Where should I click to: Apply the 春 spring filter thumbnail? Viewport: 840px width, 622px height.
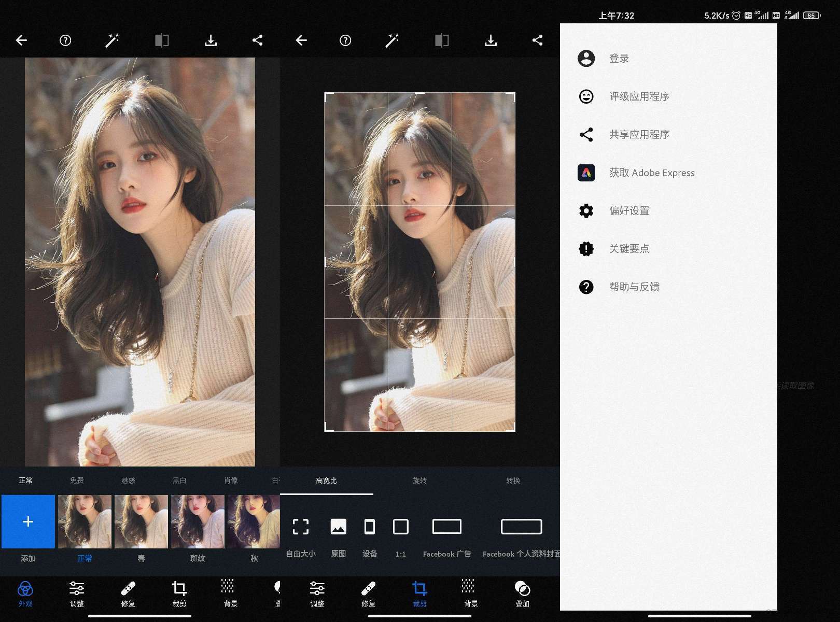[141, 521]
